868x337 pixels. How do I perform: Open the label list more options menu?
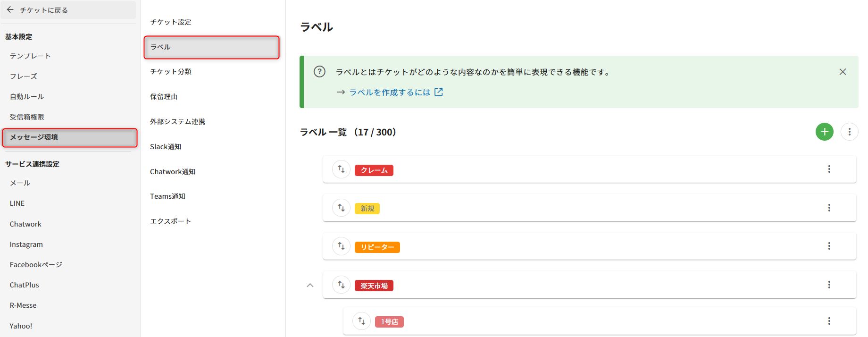[849, 132]
